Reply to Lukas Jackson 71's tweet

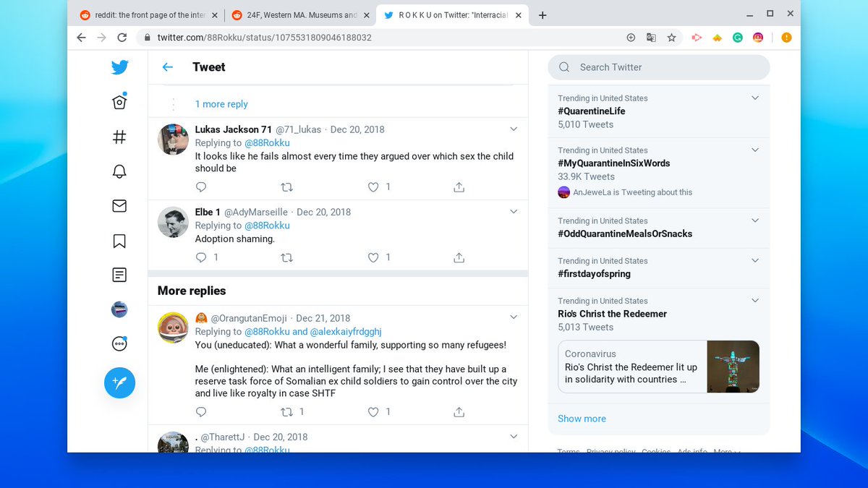coord(201,187)
